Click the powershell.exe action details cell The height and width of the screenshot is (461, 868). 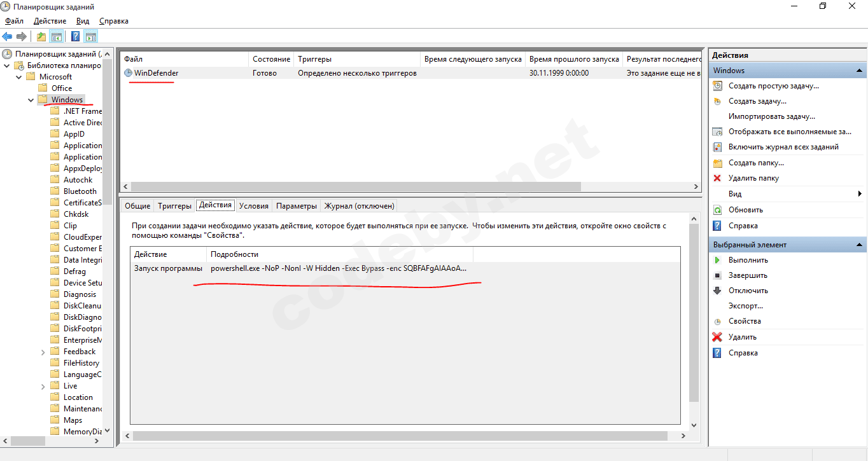pos(339,268)
